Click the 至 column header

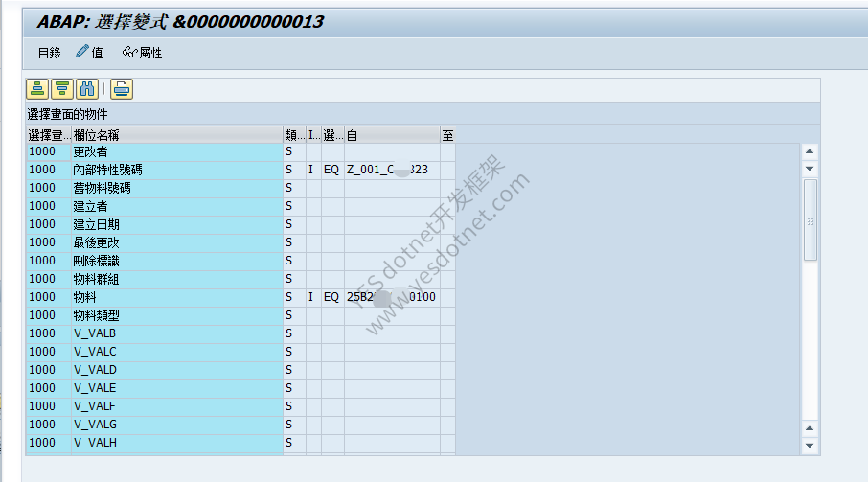[447, 135]
